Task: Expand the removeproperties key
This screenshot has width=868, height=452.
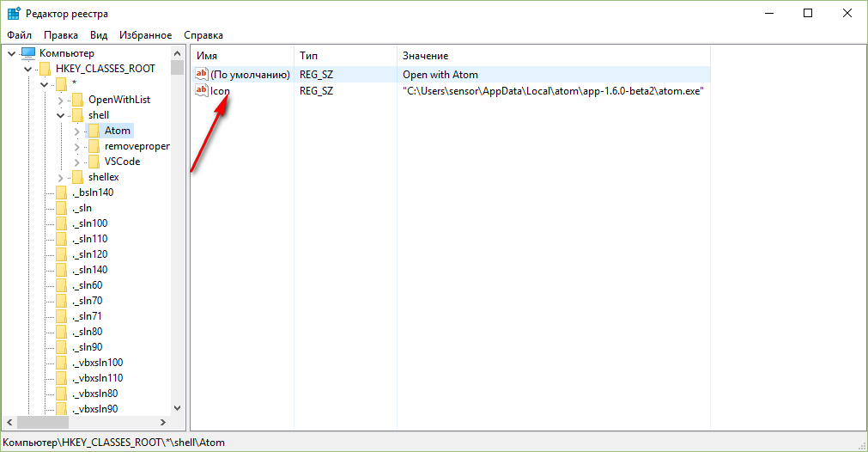Action: pyautogui.click(x=77, y=147)
